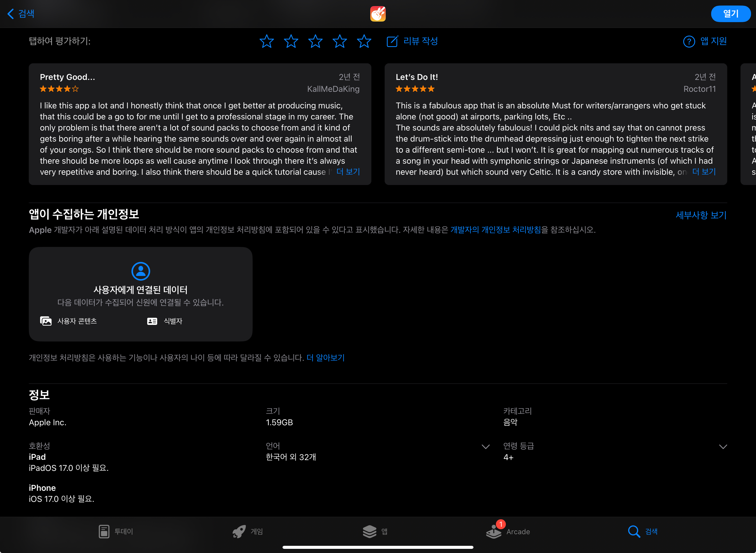Tap the 게임 rocket tab icon

[x=239, y=531]
